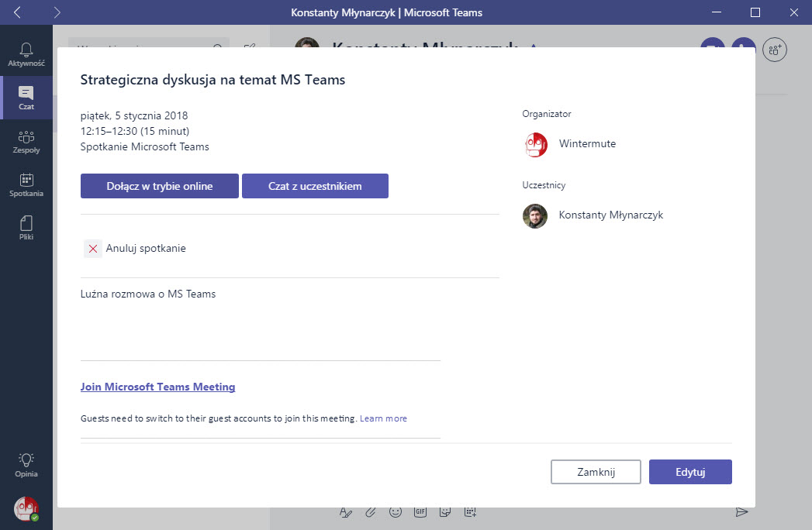Screen dimensions: 812x530
Task: Open the Zespoły teams view
Action: (x=26, y=141)
